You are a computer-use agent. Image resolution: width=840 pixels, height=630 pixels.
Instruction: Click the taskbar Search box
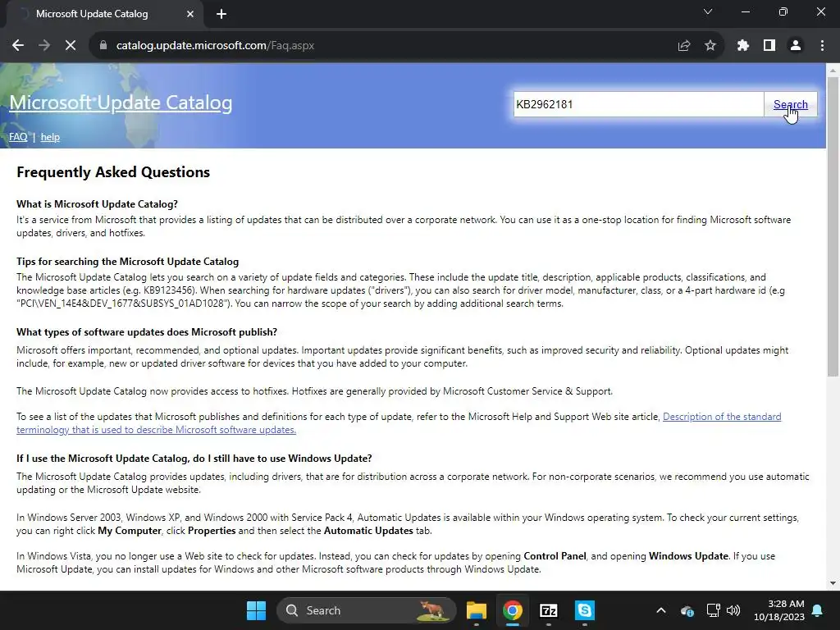367,610
